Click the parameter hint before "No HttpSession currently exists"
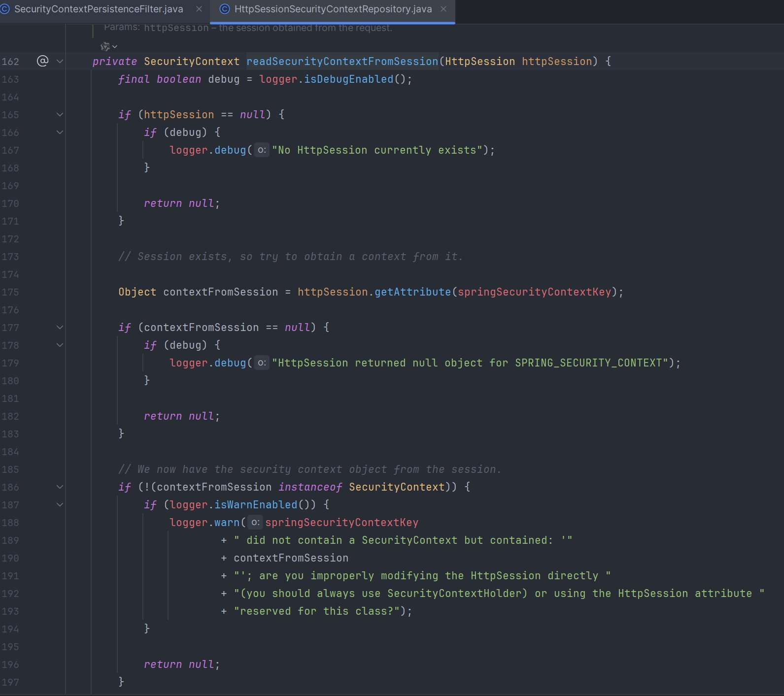Viewport: 784px width, 696px height. click(262, 150)
